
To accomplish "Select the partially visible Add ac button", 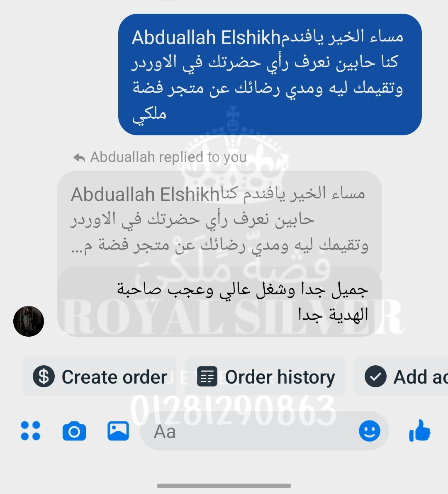I will coord(401,376).
